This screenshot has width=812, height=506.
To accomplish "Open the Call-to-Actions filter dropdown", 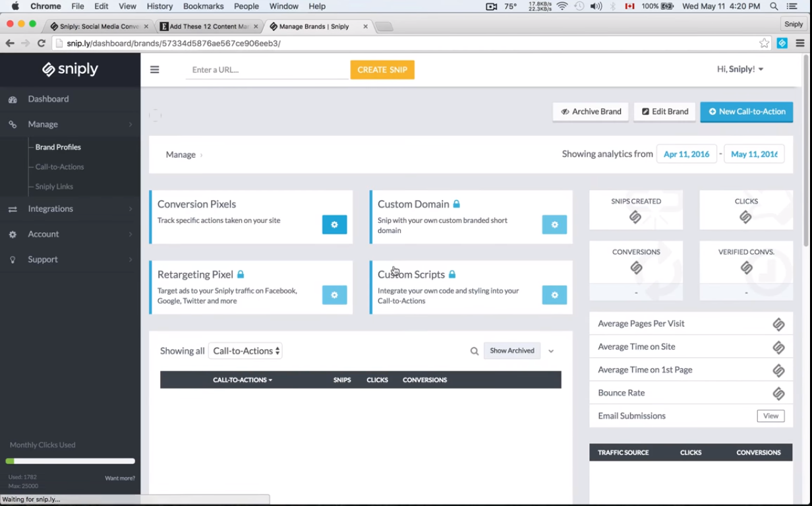I will click(245, 350).
